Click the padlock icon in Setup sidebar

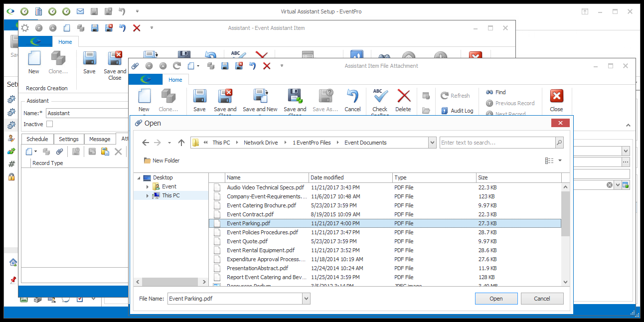point(11,176)
